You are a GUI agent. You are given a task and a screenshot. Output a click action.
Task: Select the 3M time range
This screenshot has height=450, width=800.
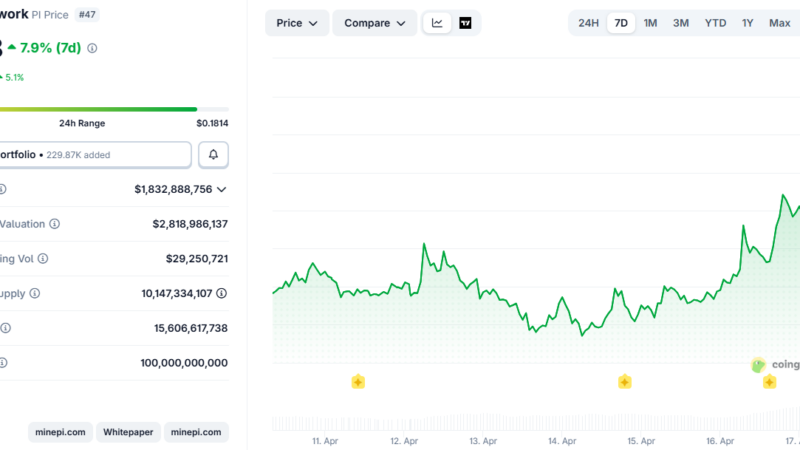tap(681, 23)
